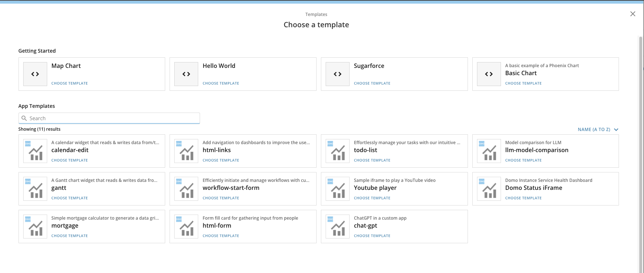Click the todo-list template icon
Viewport: 644px width, 273px height.
click(x=338, y=151)
